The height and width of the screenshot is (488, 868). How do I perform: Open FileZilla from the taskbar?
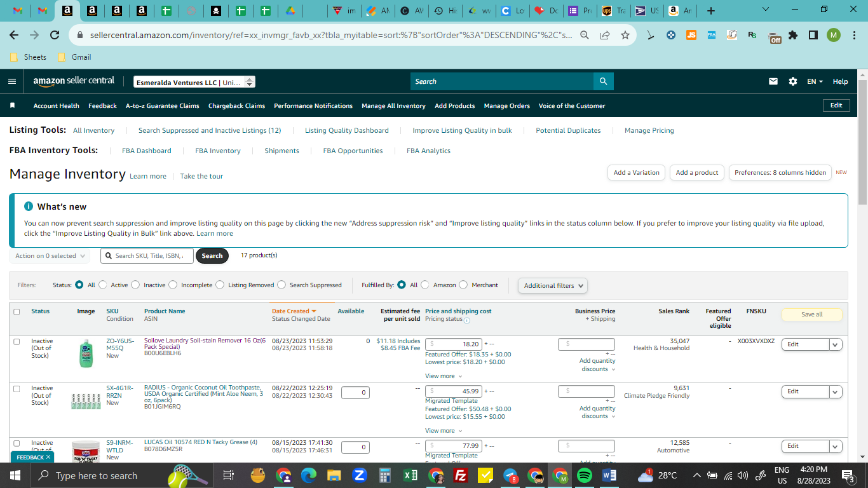[x=461, y=475]
